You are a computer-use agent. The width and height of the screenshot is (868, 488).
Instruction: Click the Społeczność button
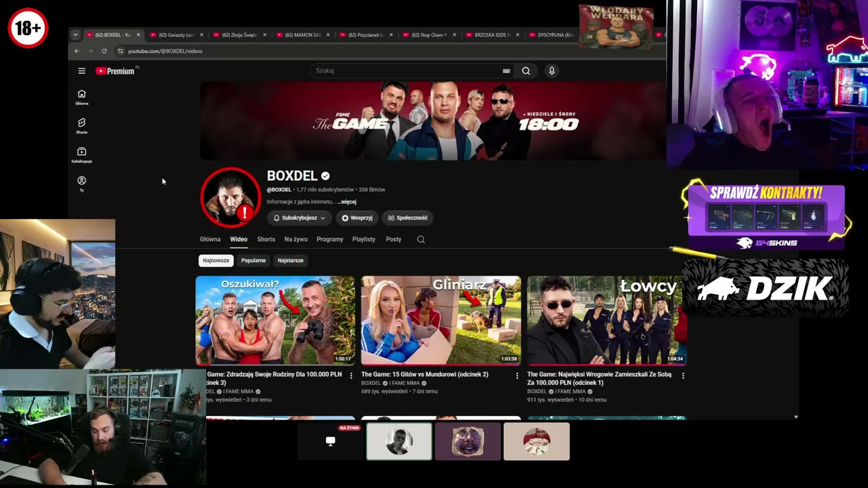pos(407,218)
